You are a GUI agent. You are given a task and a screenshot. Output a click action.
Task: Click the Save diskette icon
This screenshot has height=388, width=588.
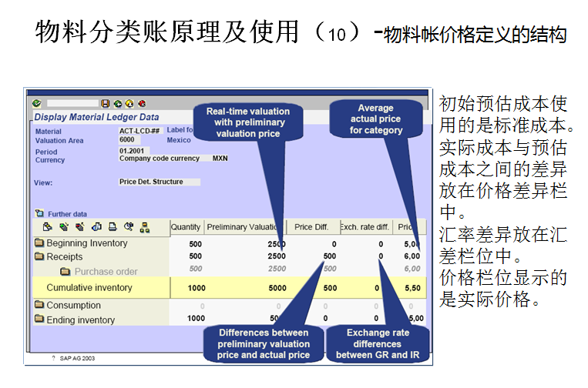pos(106,104)
